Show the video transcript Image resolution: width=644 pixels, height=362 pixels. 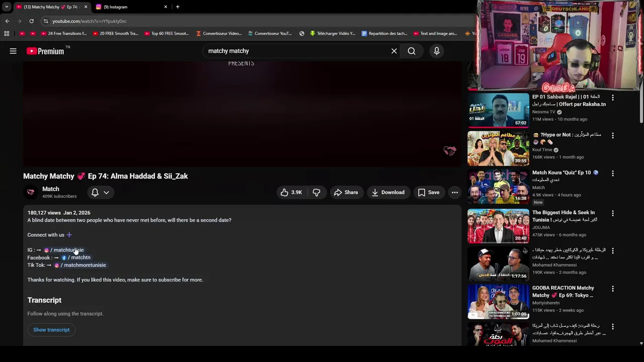51,330
